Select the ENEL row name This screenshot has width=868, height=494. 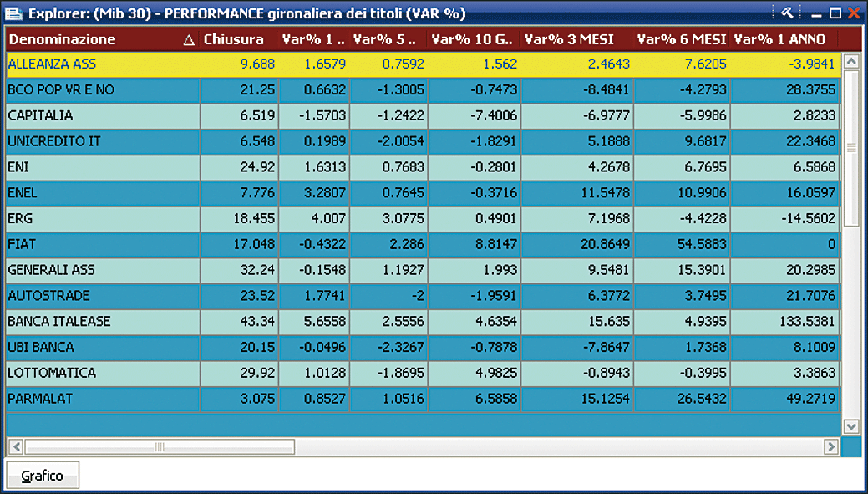point(23,193)
